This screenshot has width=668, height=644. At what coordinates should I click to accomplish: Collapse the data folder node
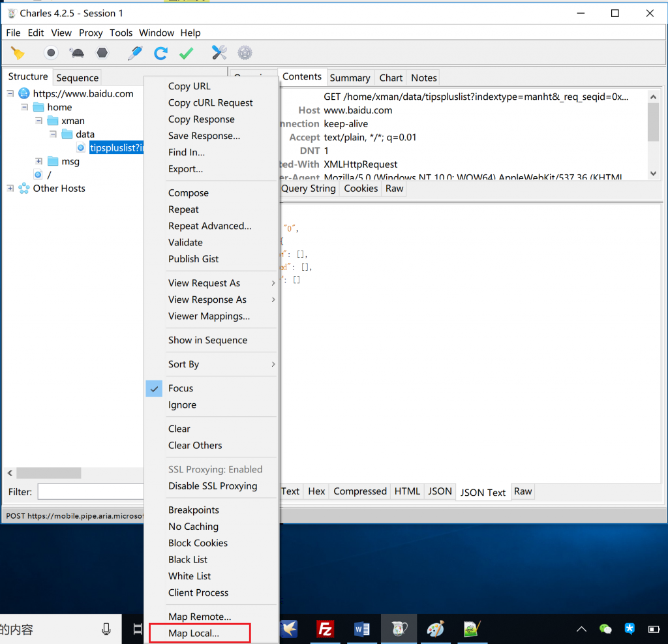click(x=53, y=134)
